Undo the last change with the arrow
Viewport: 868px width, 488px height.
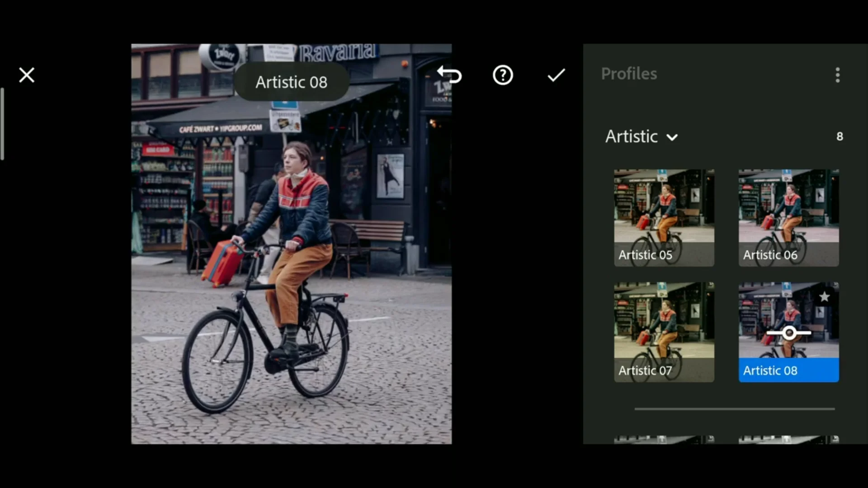point(449,75)
